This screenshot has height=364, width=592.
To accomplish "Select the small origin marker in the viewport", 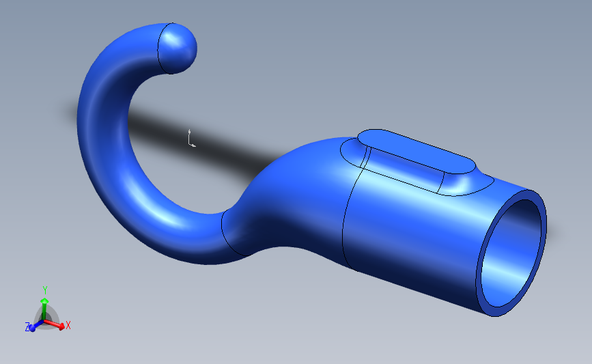I will (191, 138).
